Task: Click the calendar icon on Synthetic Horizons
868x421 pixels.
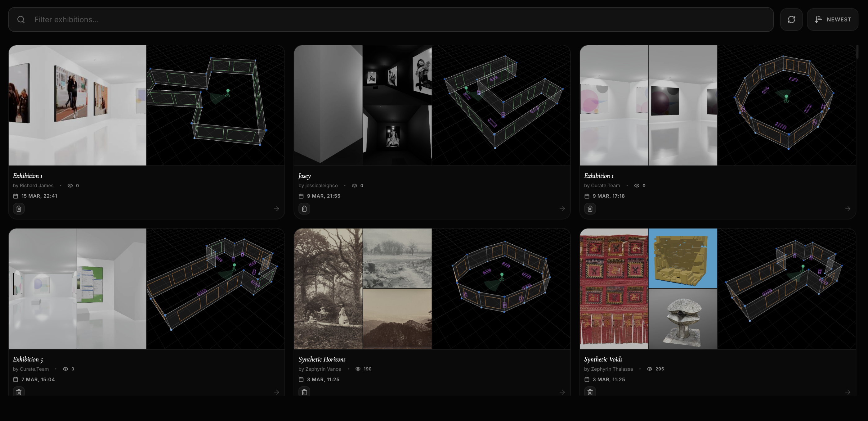Action: 301,379
